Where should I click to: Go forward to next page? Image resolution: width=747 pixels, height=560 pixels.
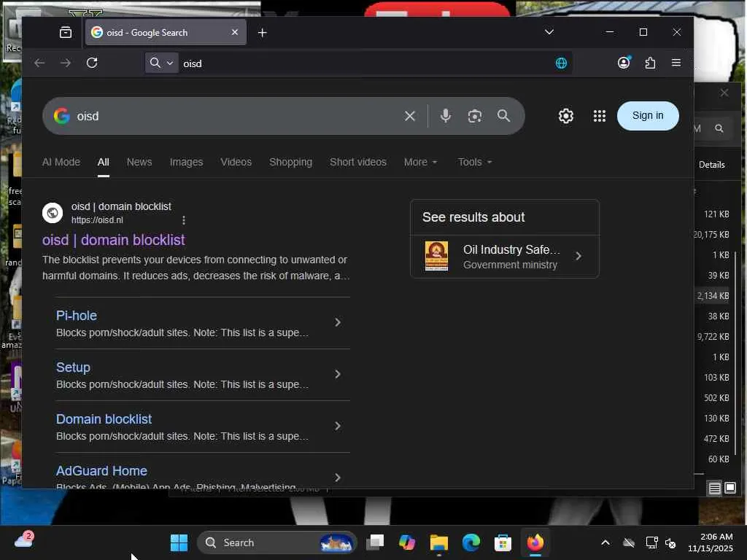coord(66,63)
